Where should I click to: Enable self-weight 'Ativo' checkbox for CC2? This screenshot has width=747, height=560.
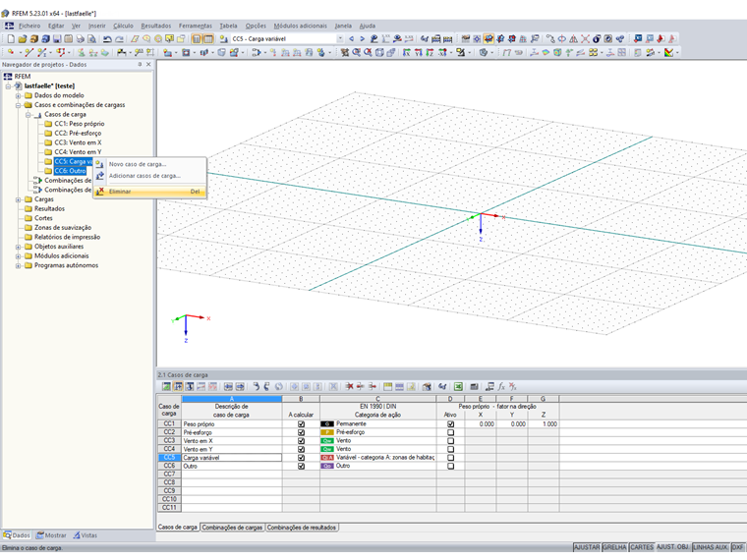pos(451,432)
